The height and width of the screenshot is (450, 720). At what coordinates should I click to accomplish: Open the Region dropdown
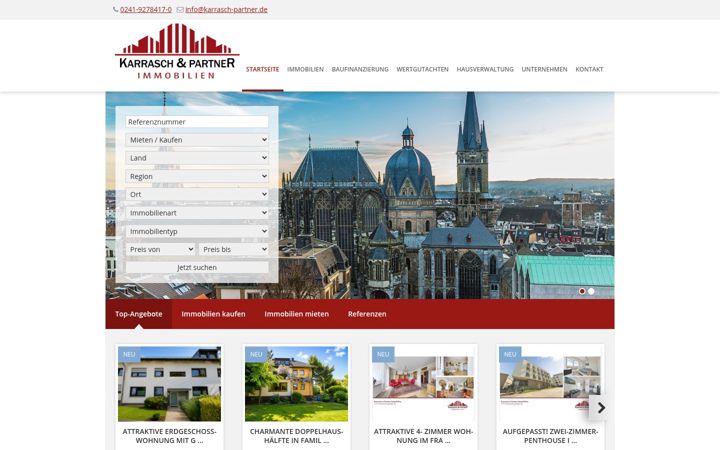coord(197,176)
